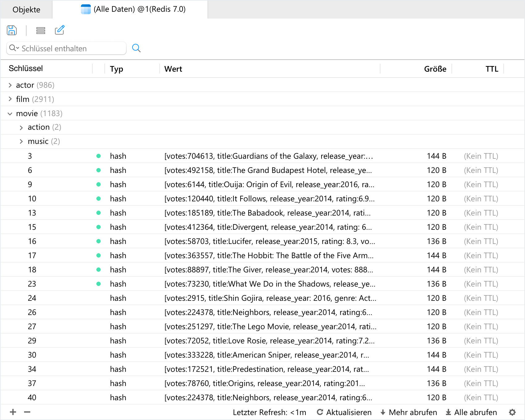This screenshot has height=420, width=525.
Task: Click green status dot for key 13
Action: (99, 213)
